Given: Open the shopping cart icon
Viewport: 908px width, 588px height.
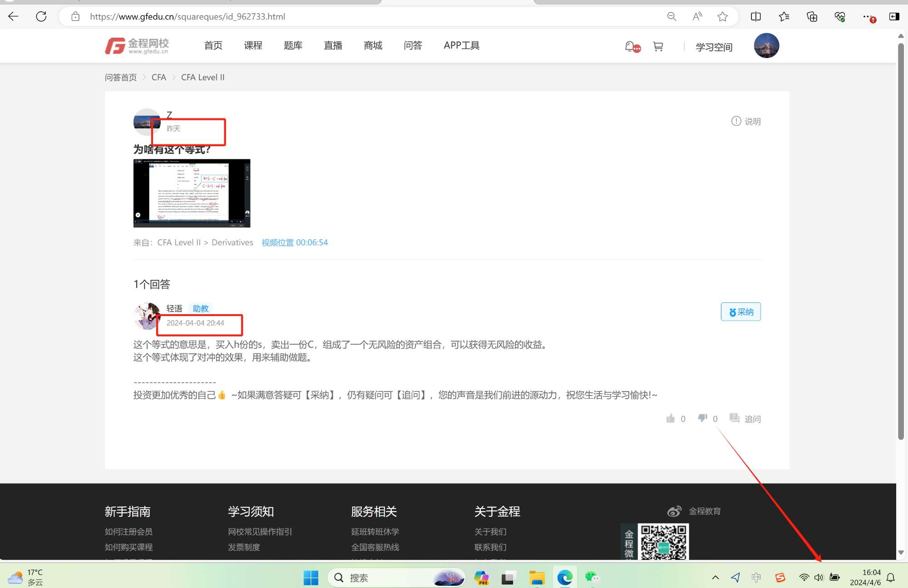Looking at the screenshot, I should (658, 46).
